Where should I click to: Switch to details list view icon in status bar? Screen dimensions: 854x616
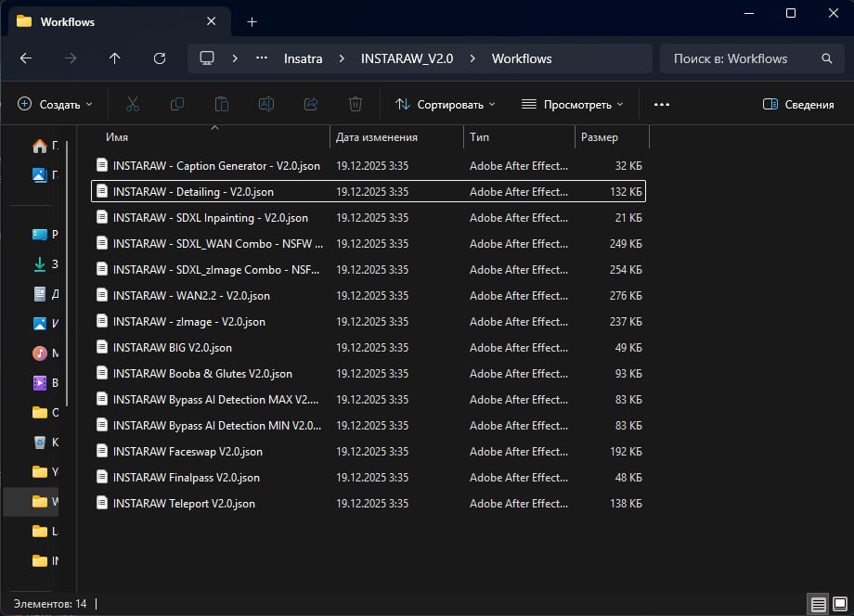(818, 604)
